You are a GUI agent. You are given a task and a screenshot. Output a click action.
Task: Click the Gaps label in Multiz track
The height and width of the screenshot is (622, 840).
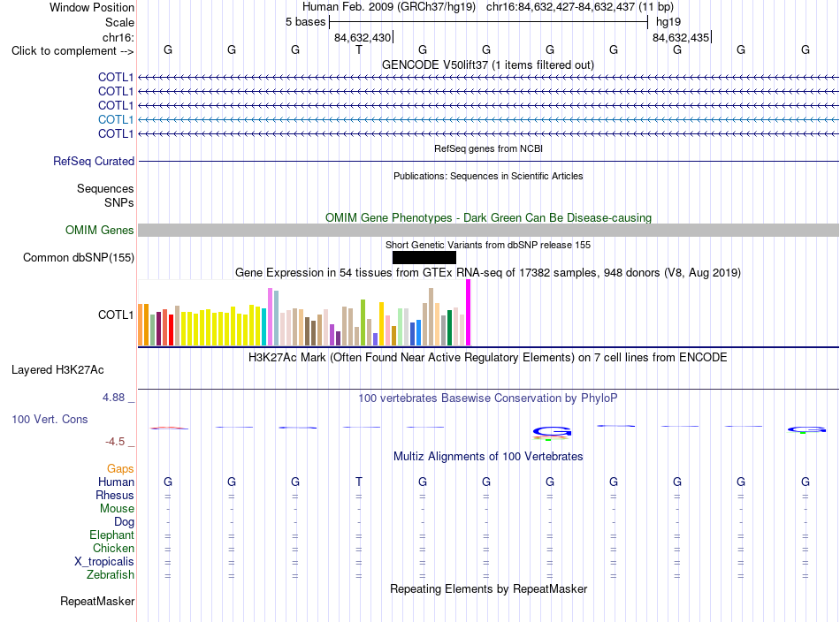tap(120, 468)
